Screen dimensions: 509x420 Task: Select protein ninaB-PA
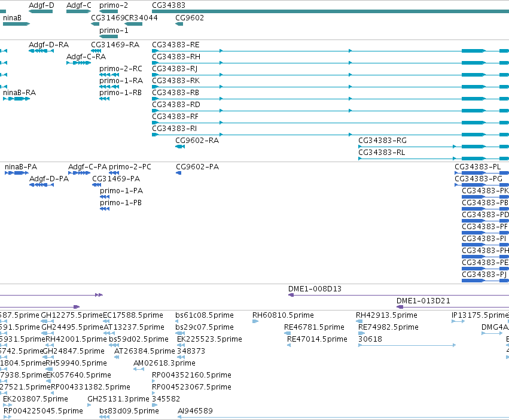[21, 167]
